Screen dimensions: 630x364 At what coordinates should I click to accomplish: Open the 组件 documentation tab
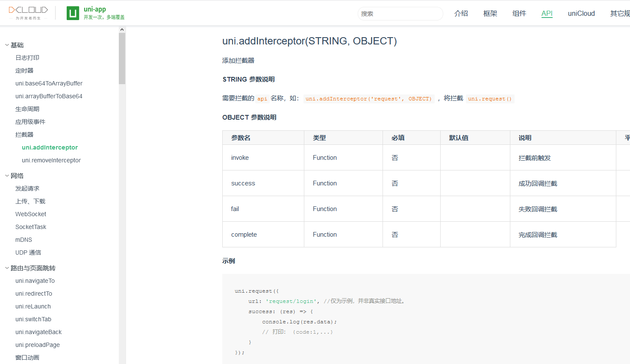(x=519, y=13)
